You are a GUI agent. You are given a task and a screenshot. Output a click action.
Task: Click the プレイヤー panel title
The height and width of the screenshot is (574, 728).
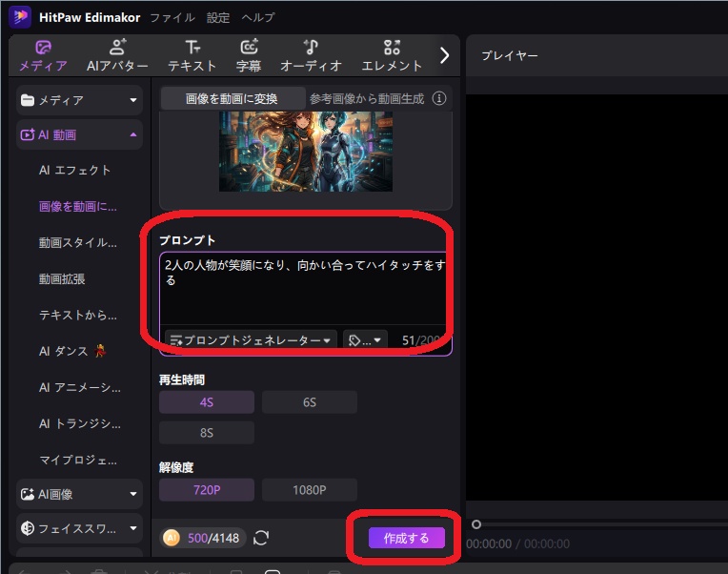(x=510, y=55)
